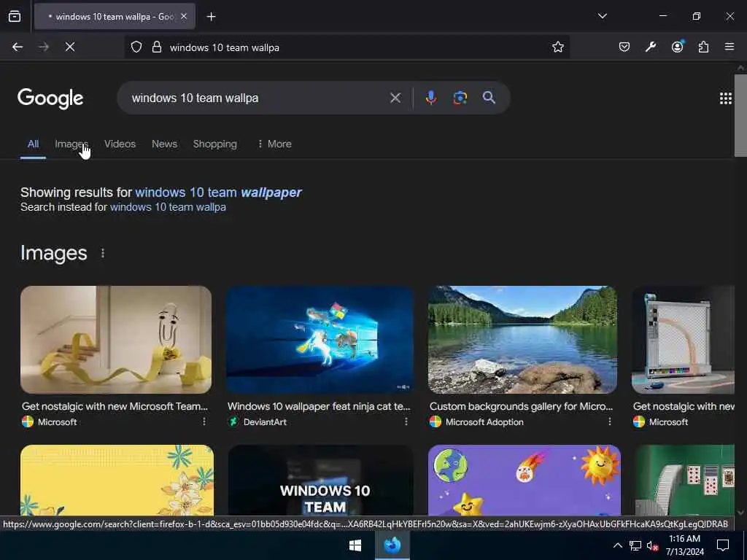The image size is (747, 560).
Task: Open the ninja cat unicorn wallpaper thumbnail
Action: tap(320, 340)
